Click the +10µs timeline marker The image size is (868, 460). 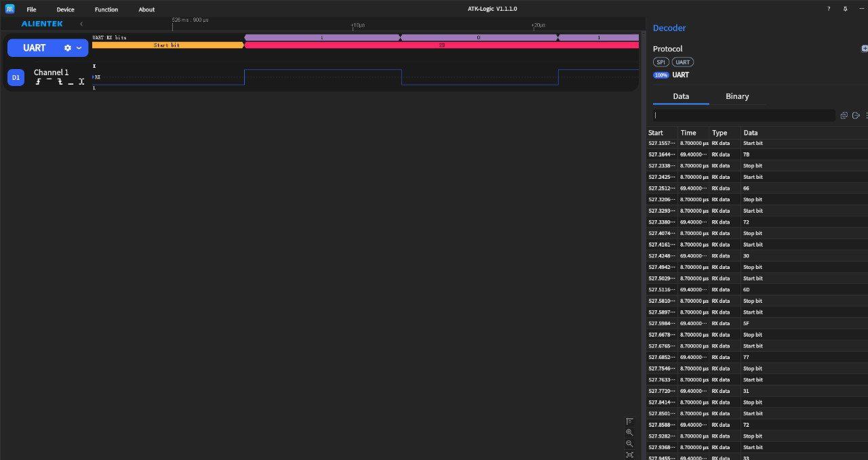357,25
